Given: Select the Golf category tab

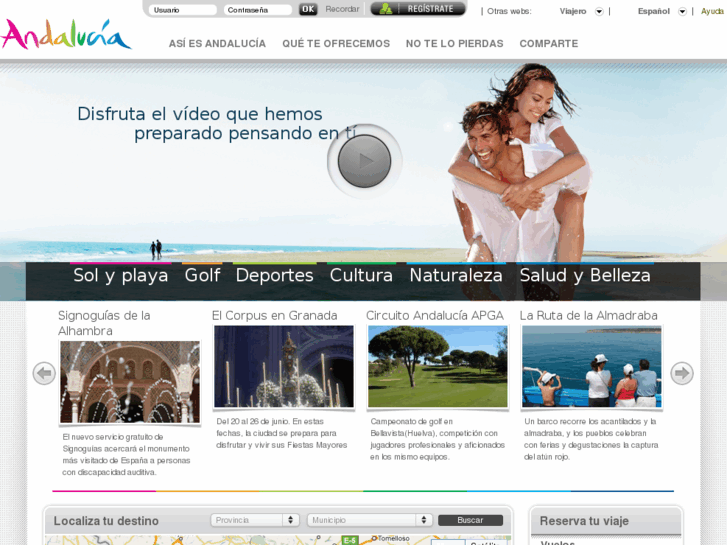Looking at the screenshot, I should (x=202, y=275).
